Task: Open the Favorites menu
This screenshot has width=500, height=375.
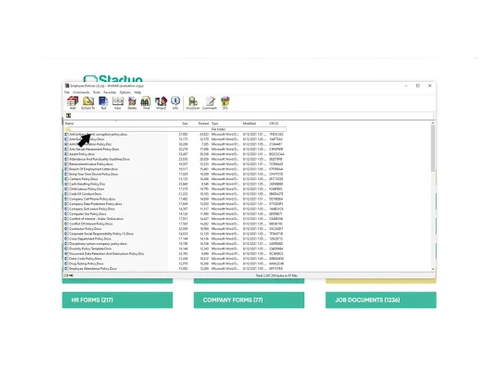Action: pyautogui.click(x=110, y=92)
